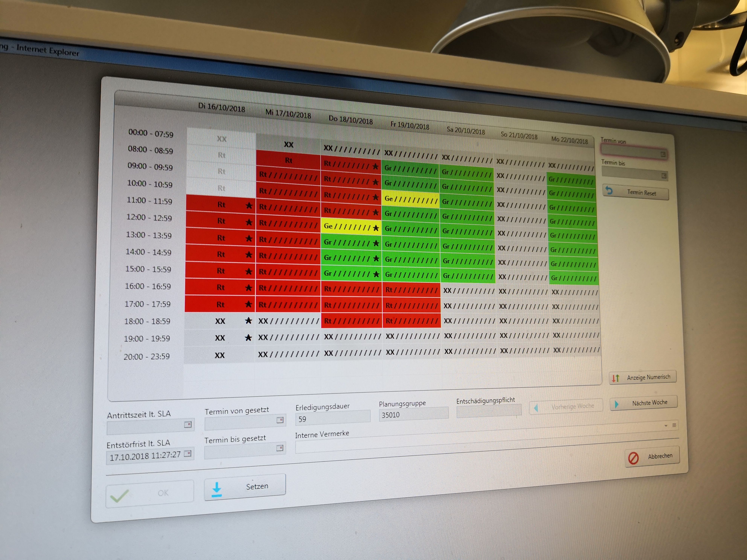Viewport: 747px width, 560px height.
Task: Click column header Di 16/10/2018
Action: point(222,107)
